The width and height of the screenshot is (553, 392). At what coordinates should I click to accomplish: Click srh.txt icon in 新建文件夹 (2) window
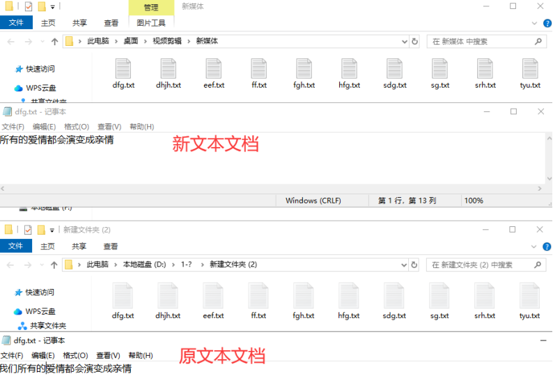[485, 301]
